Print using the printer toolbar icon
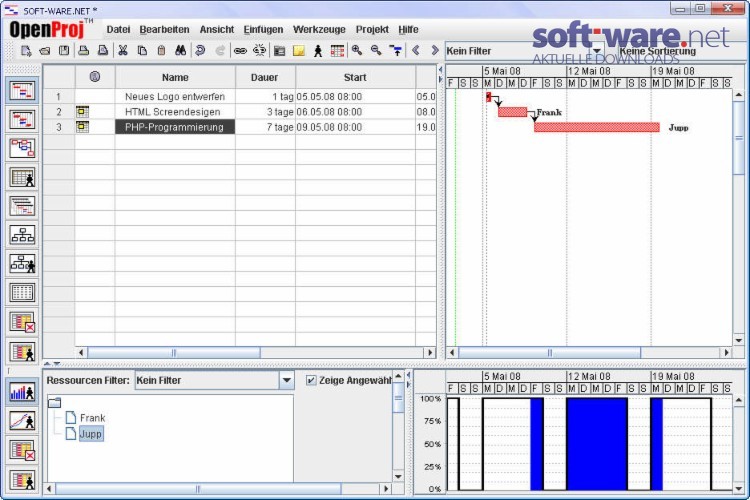Viewport: 750px width, 500px height. 84,51
